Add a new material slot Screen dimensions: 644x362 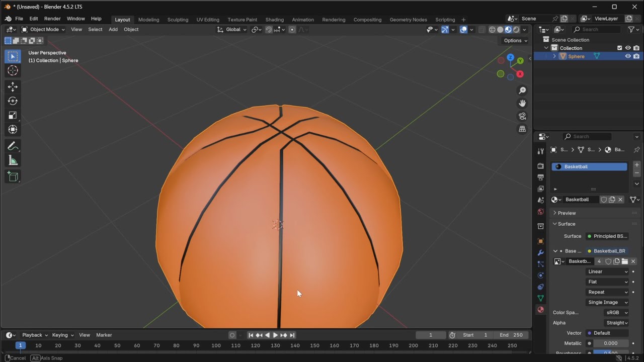(636, 165)
